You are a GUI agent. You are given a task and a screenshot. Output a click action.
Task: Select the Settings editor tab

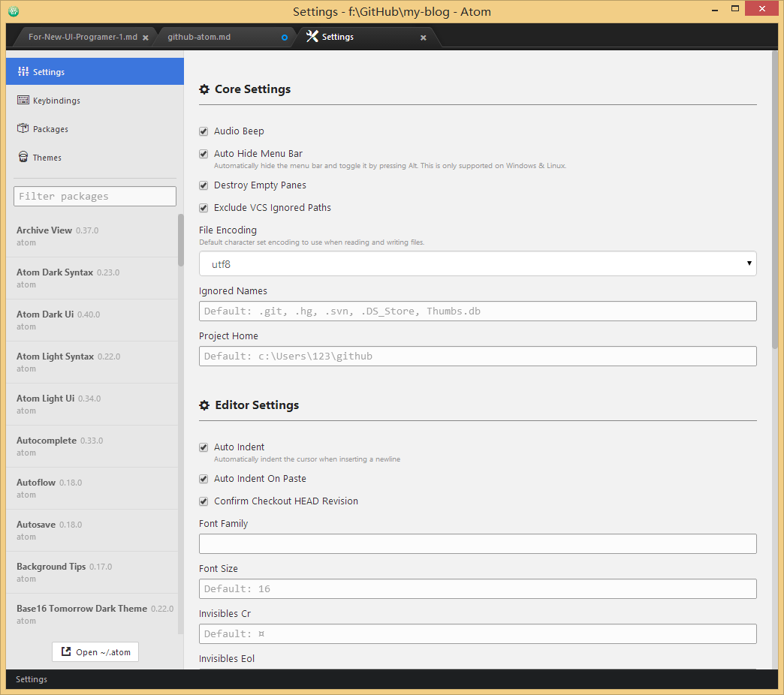(x=367, y=37)
